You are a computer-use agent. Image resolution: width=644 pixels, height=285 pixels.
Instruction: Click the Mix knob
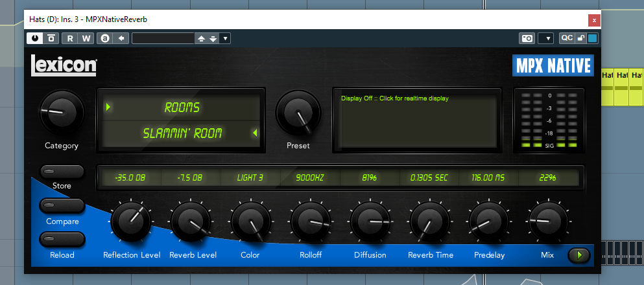[x=548, y=221]
